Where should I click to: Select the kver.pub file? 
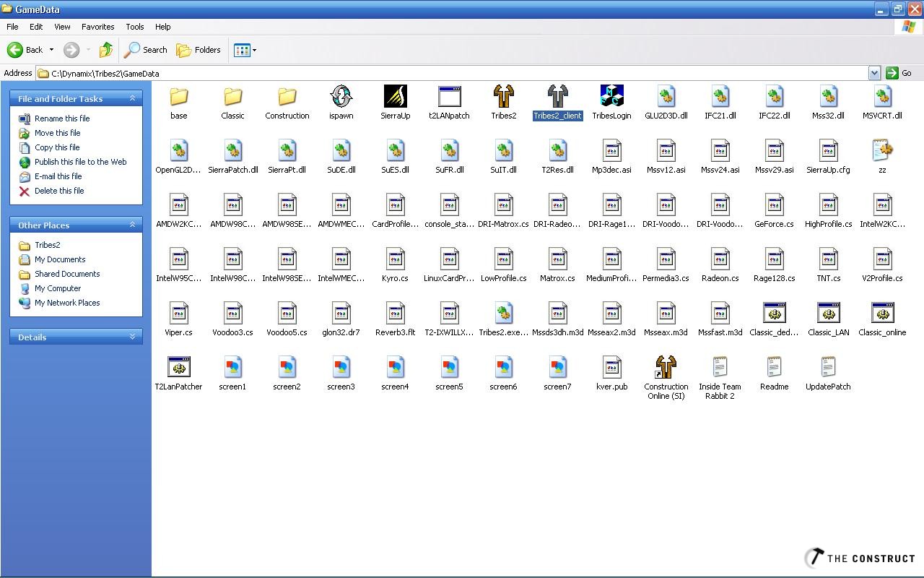[611, 367]
